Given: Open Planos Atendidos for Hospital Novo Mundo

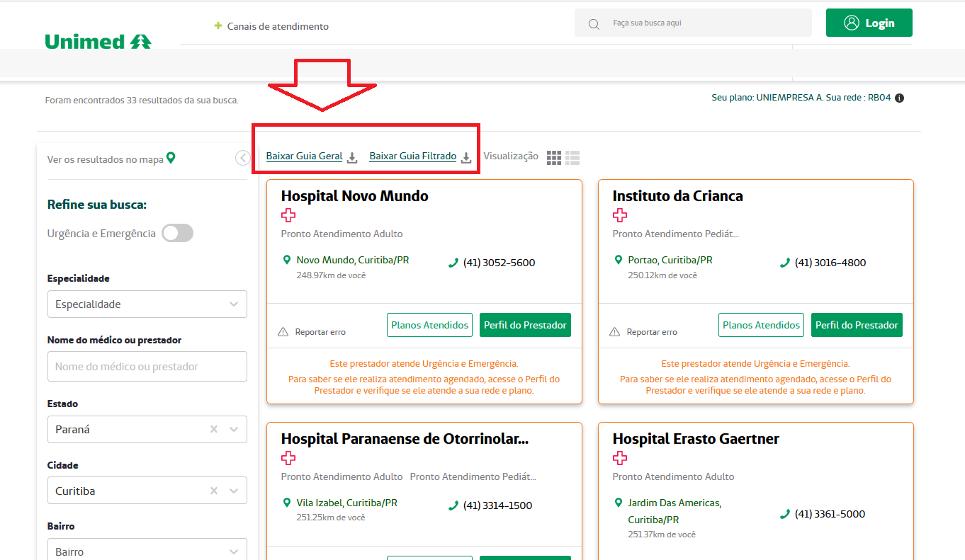Looking at the screenshot, I should [430, 325].
